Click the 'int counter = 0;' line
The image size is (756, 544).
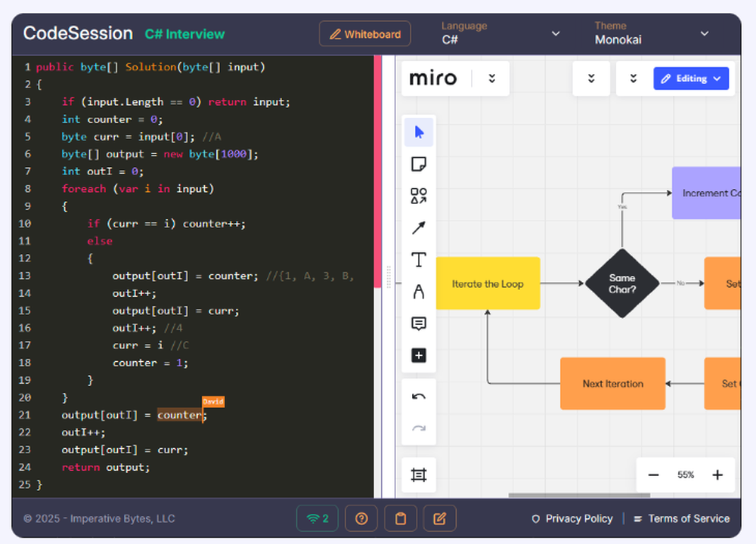click(112, 119)
